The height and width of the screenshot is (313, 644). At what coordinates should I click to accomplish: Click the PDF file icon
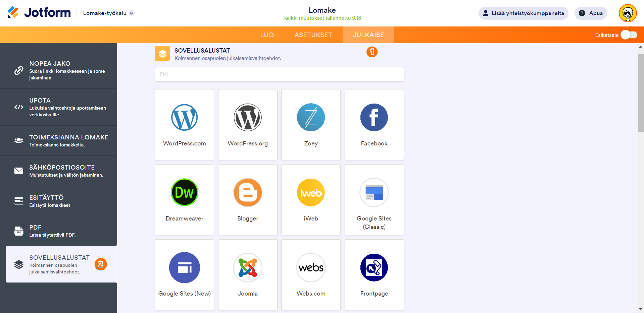coord(19,231)
